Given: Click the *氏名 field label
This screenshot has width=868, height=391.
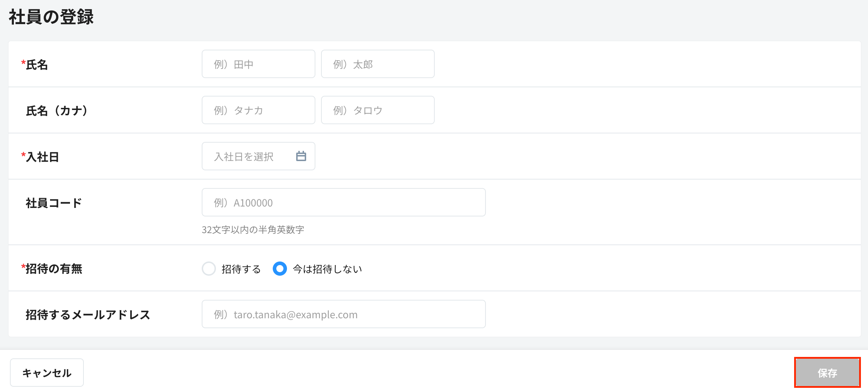Looking at the screenshot, I should (x=35, y=65).
